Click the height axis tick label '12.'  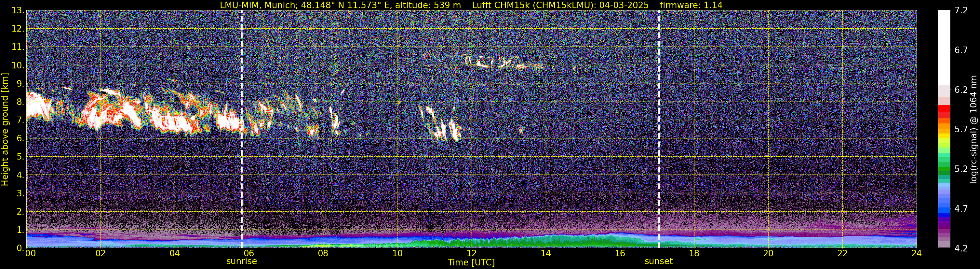[x=18, y=29]
